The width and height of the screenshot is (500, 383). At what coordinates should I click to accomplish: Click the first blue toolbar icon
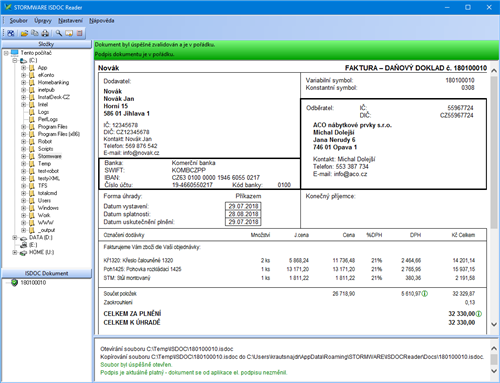[11, 33]
